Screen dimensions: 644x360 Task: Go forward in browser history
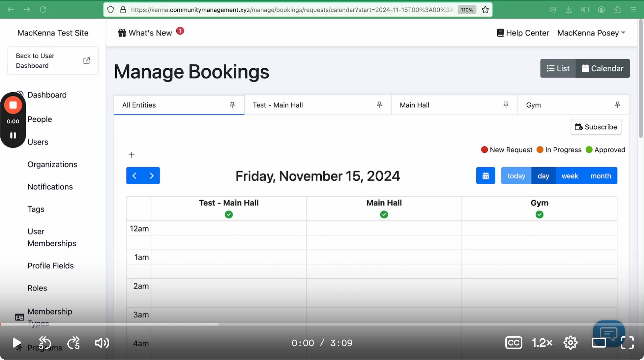27,10
